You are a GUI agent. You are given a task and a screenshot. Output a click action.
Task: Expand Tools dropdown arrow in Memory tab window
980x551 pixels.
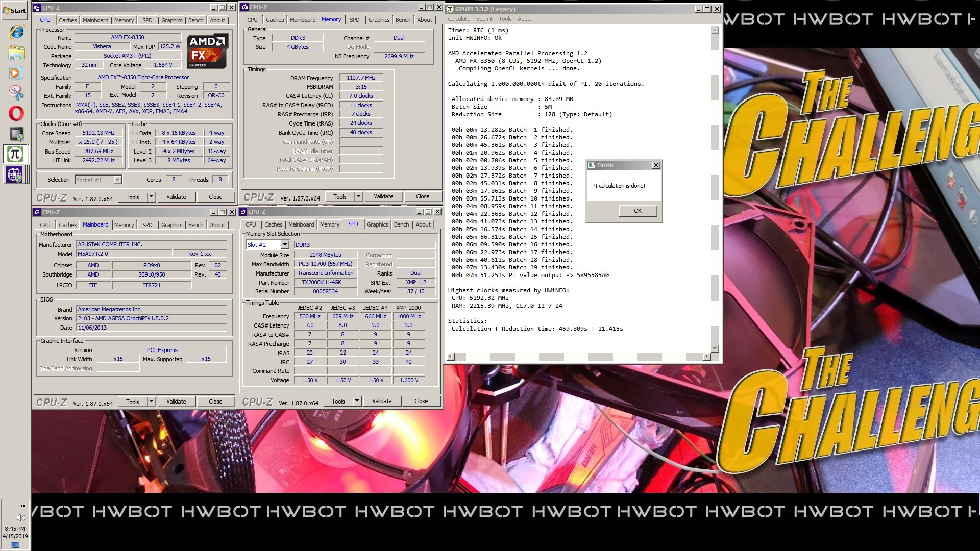tap(358, 196)
